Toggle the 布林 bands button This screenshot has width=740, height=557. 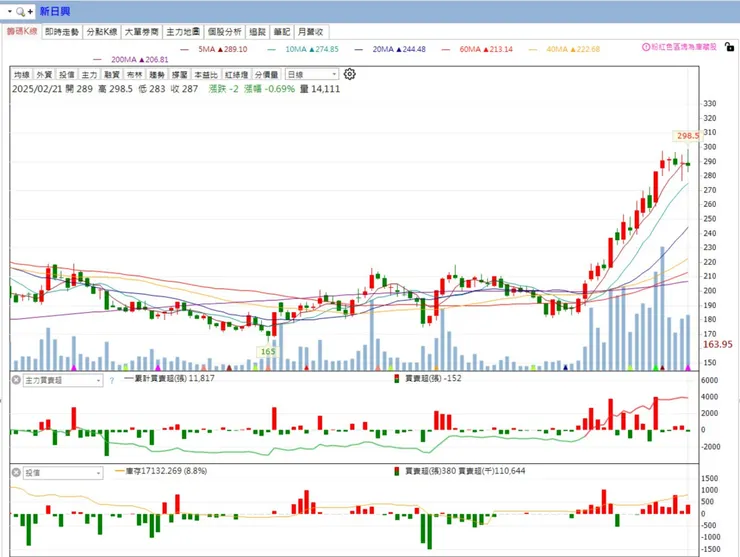(135, 75)
